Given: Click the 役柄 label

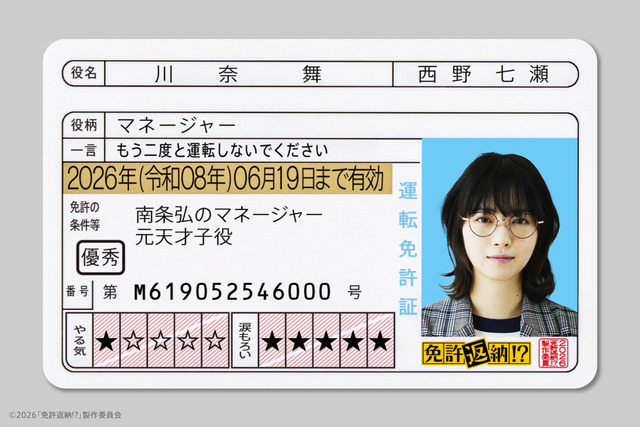Looking at the screenshot, I should pos(84,125).
